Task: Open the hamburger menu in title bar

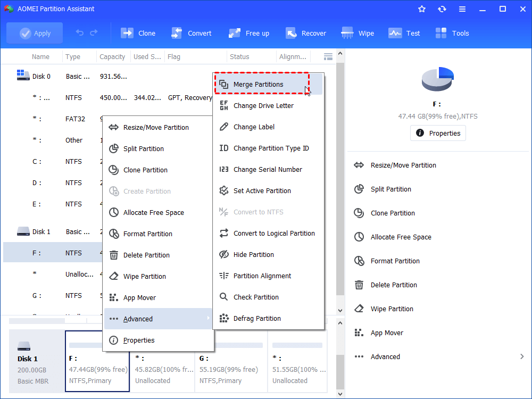Action: (462, 9)
